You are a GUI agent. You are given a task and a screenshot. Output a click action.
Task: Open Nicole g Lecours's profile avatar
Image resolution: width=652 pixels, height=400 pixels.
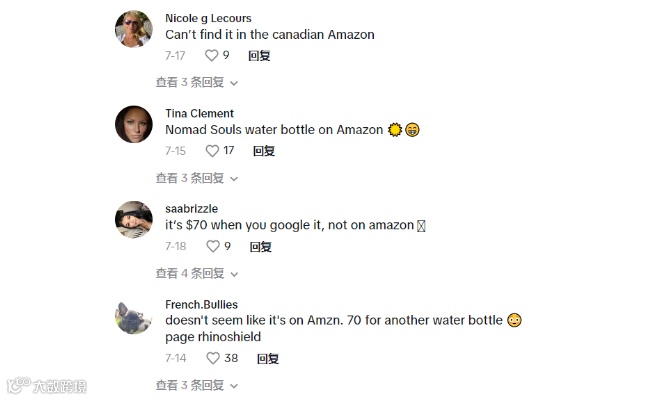click(134, 29)
